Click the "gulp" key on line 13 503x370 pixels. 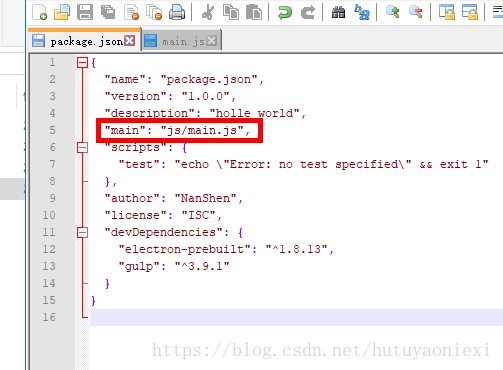coord(139,266)
